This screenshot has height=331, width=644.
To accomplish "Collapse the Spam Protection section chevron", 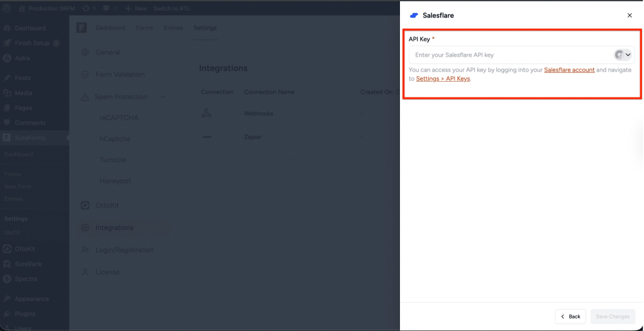I will [163, 97].
